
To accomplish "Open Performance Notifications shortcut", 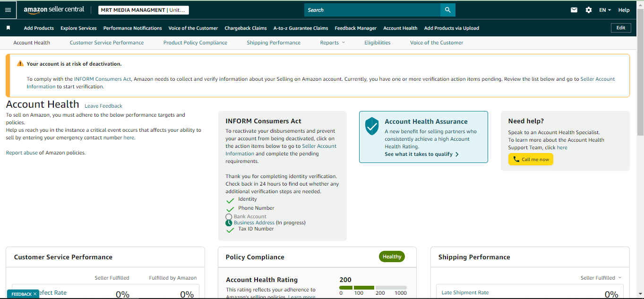I will pos(133,28).
